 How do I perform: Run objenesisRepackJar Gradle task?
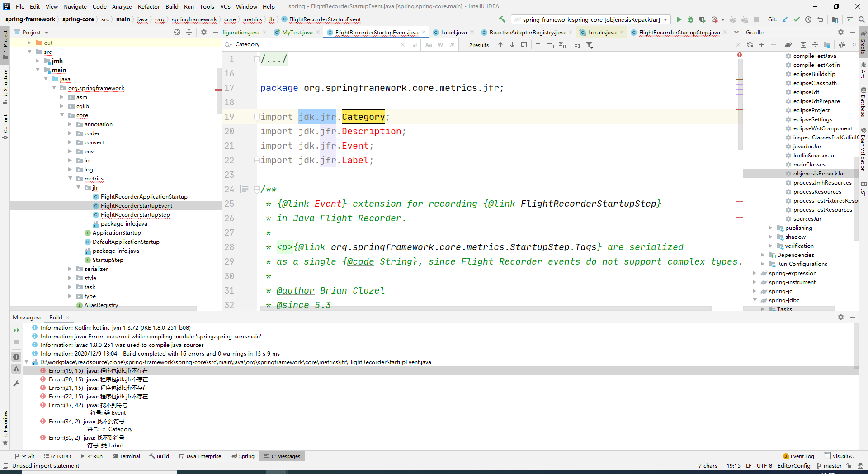819,174
